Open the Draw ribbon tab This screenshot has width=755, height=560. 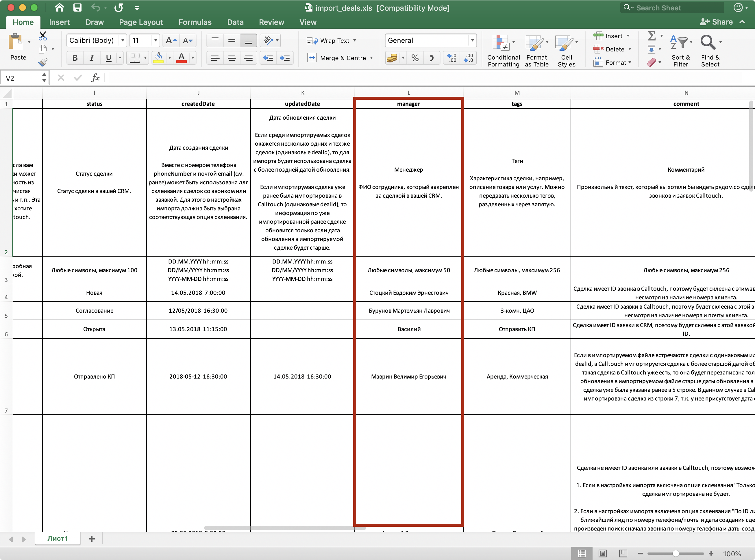coord(95,22)
